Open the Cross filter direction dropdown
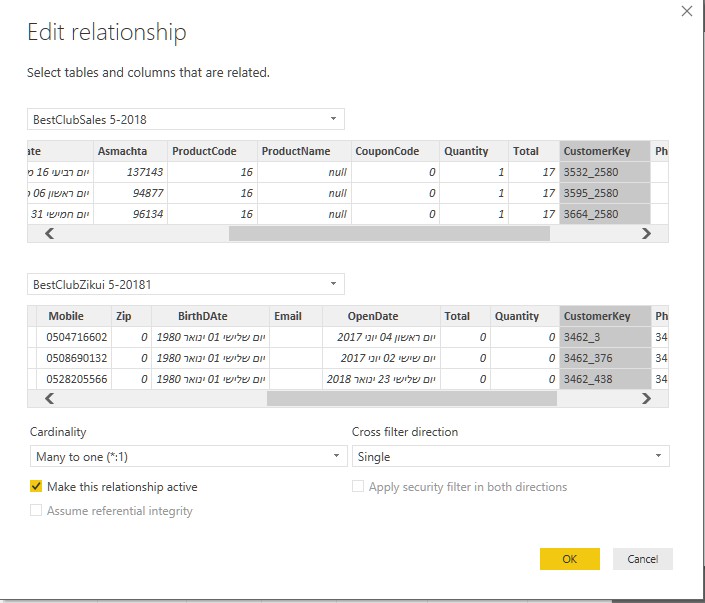705x603 pixels. 510,456
